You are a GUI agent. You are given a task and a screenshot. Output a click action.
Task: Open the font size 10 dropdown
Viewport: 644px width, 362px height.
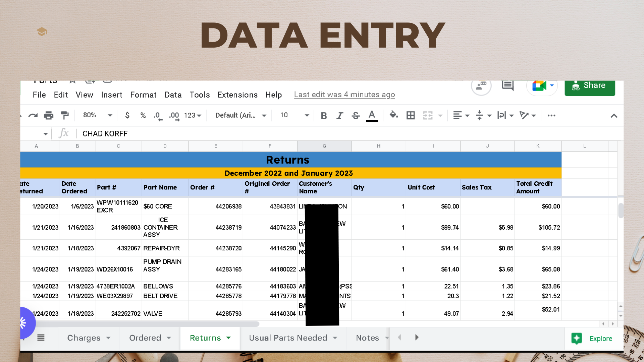[294, 115]
